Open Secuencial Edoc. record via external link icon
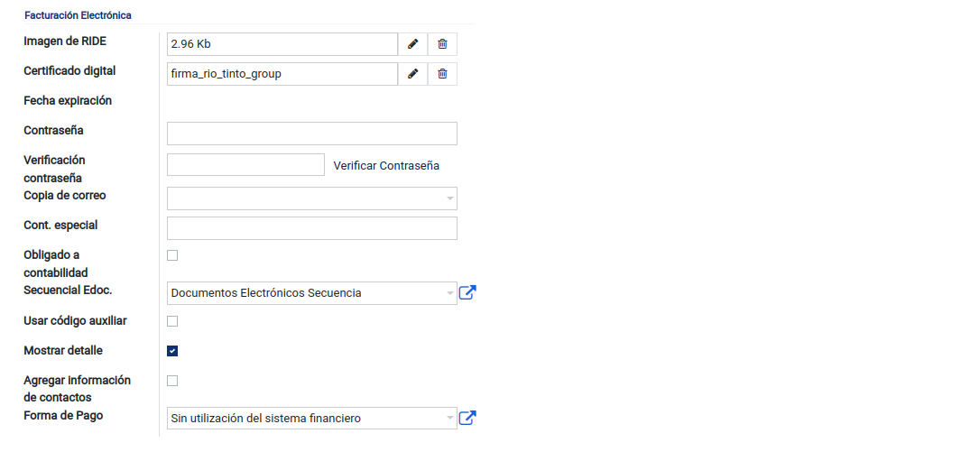The width and height of the screenshot is (980, 452). click(467, 292)
